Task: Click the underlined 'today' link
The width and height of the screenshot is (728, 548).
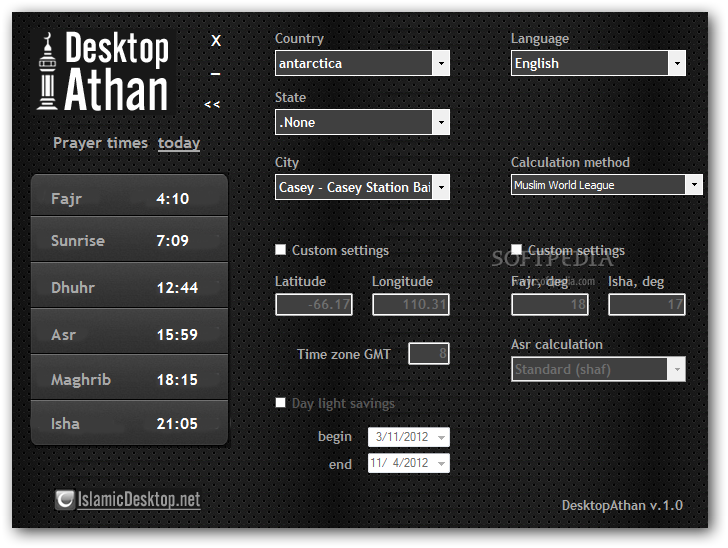Action: 179,143
